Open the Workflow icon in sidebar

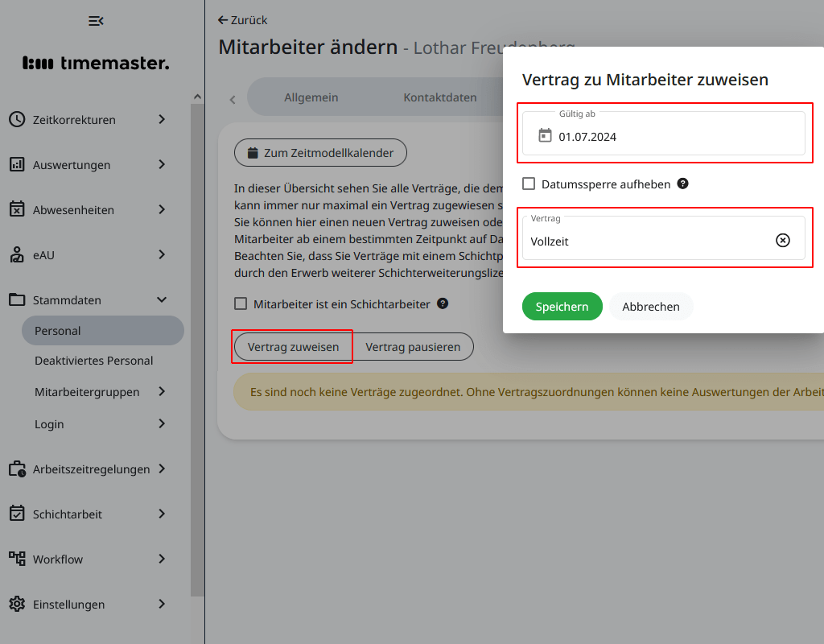(17, 559)
